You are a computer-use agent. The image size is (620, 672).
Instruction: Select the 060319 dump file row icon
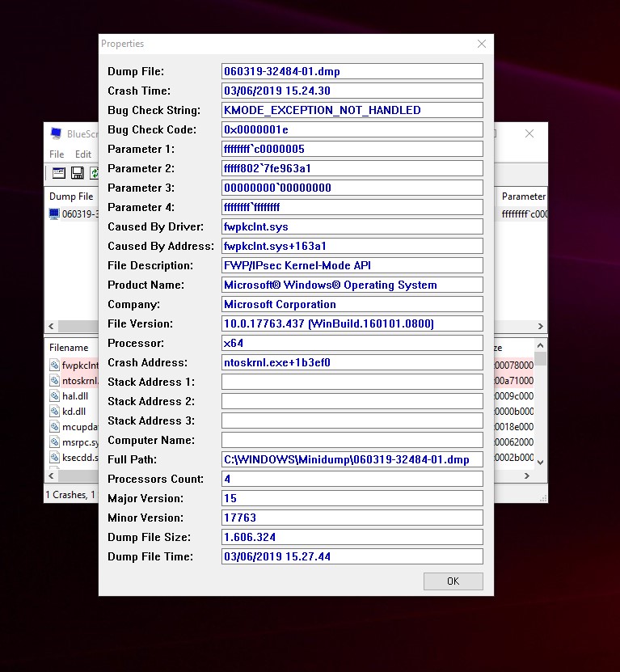pyautogui.click(x=54, y=213)
